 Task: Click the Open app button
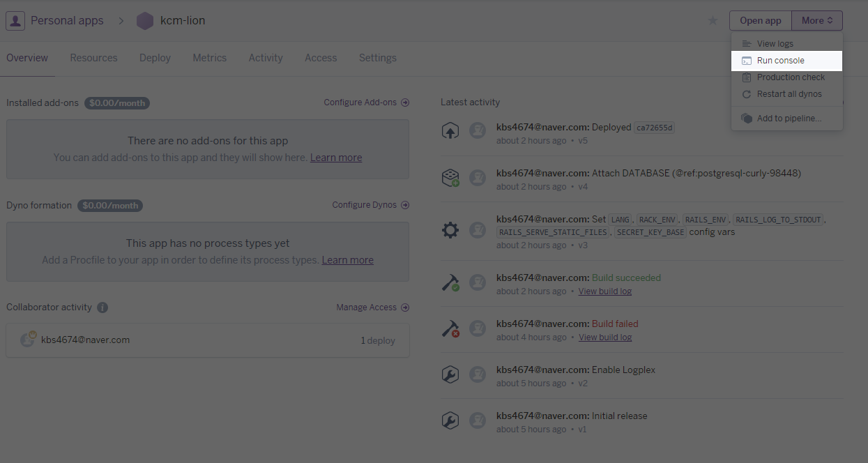click(x=760, y=21)
